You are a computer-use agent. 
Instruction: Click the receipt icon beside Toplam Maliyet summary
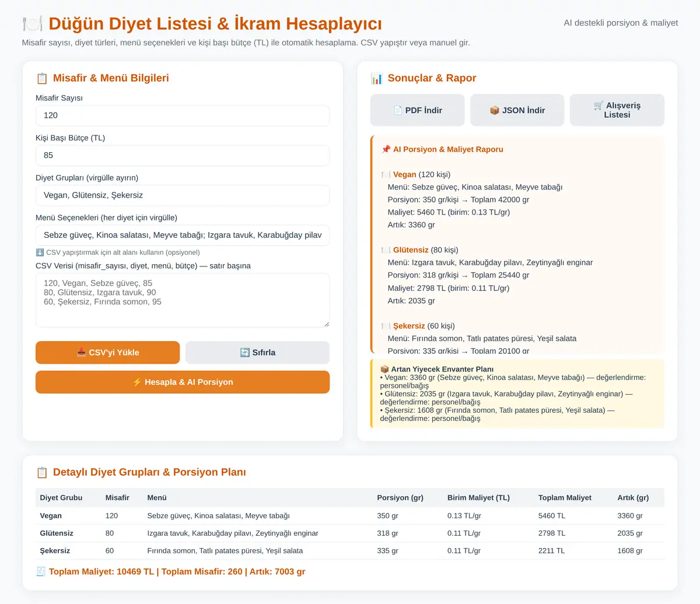pos(41,571)
